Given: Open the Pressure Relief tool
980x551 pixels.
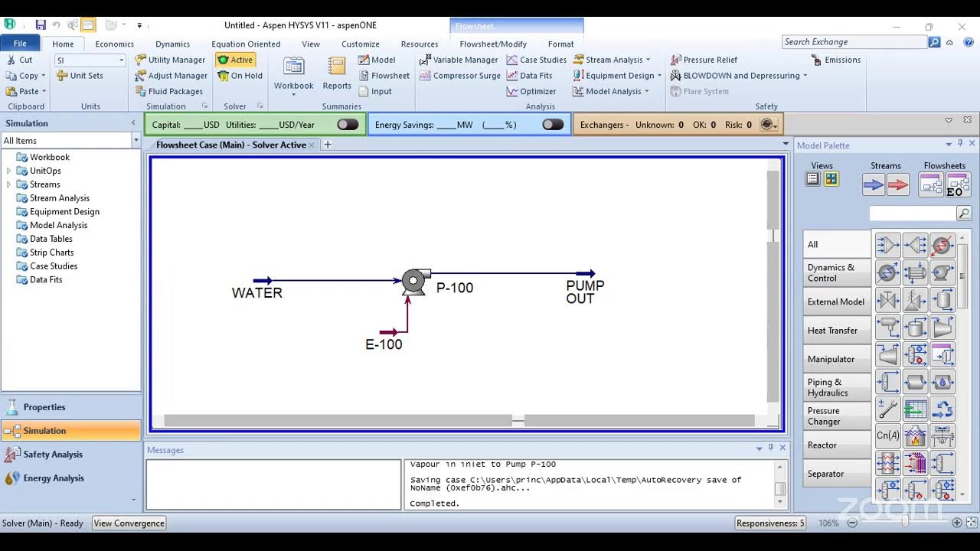Looking at the screenshot, I should click(x=704, y=60).
